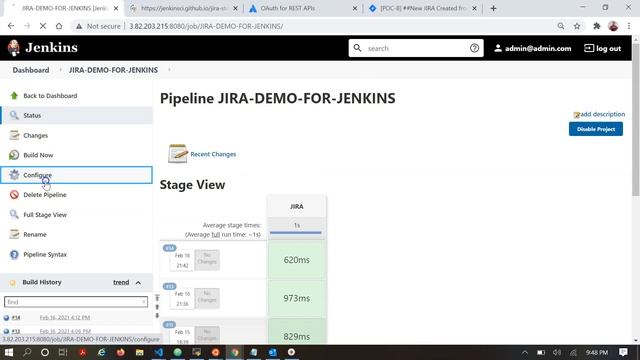The width and height of the screenshot is (640, 360).
Task: Click the taskbar clock showing 9:48 PM
Action: [x=597, y=352]
